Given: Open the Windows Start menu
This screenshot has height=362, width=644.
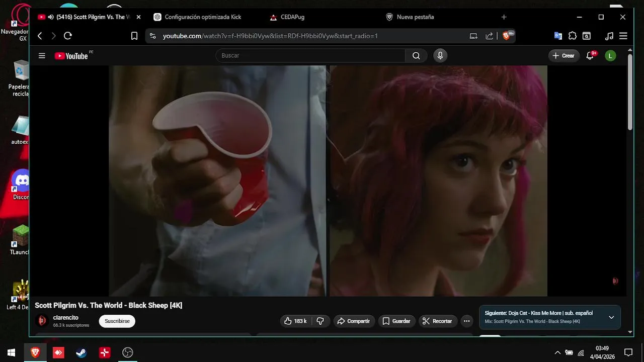Looking at the screenshot, I should [11, 352].
